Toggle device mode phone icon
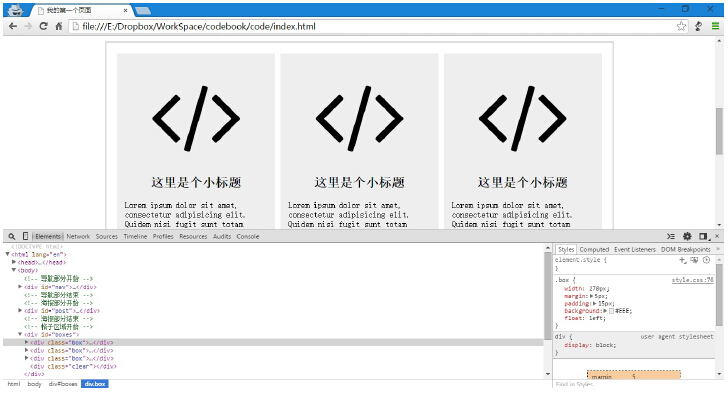This screenshot has width=728, height=399. pyautogui.click(x=26, y=236)
